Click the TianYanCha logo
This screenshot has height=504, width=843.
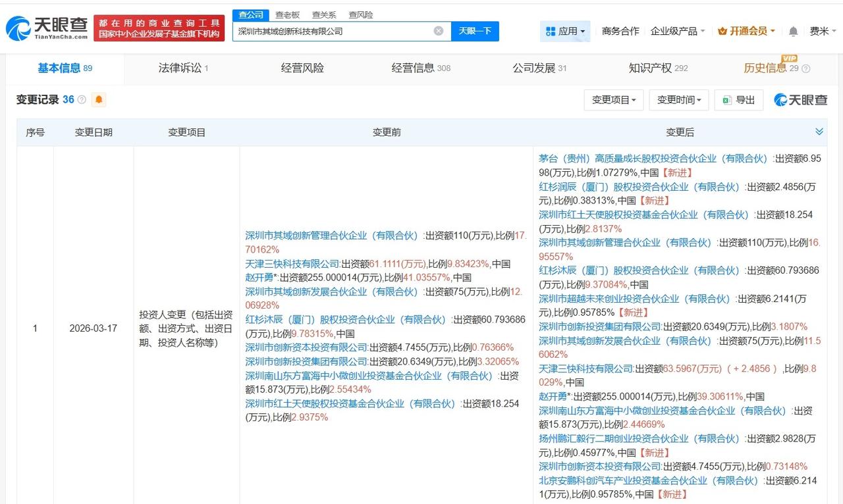47,28
